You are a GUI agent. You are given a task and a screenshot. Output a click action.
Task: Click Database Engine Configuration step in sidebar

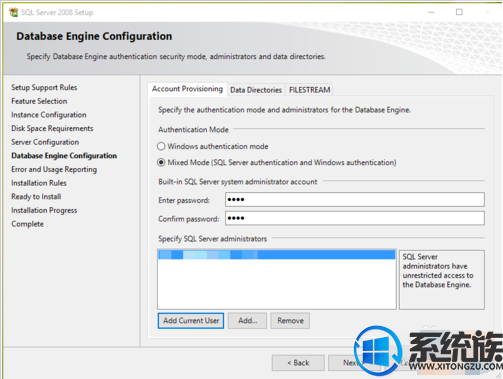pyautogui.click(x=64, y=156)
